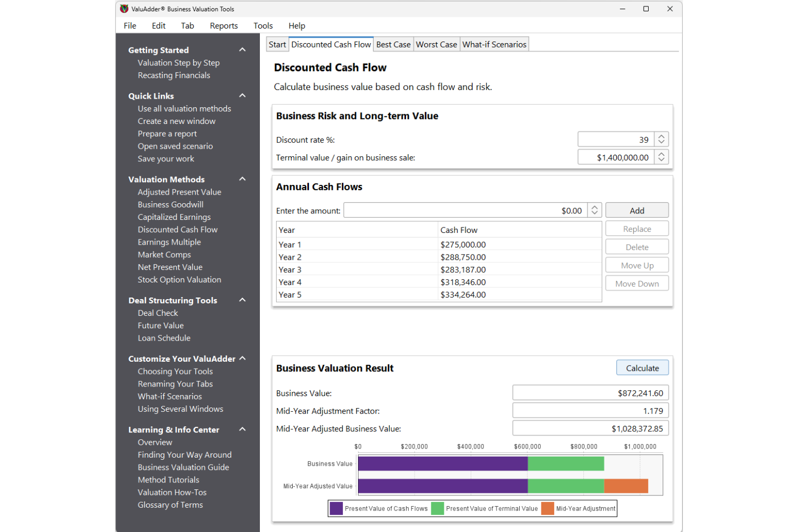Open the Tools menu
Viewport: 798px width, 532px height.
[263, 25]
